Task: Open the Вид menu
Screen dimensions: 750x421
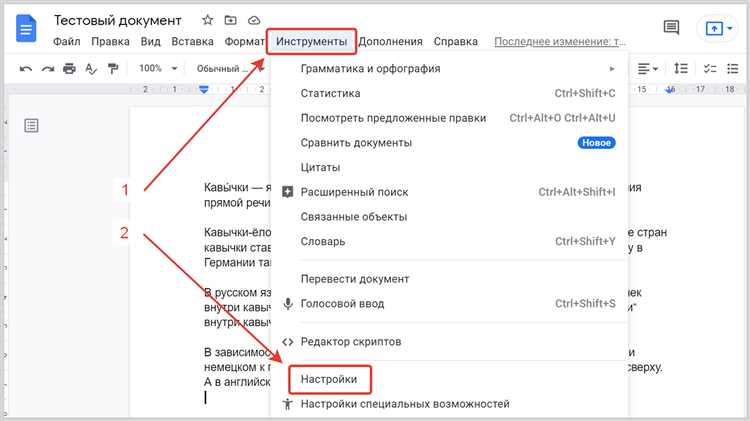Action: pyautogui.click(x=151, y=42)
